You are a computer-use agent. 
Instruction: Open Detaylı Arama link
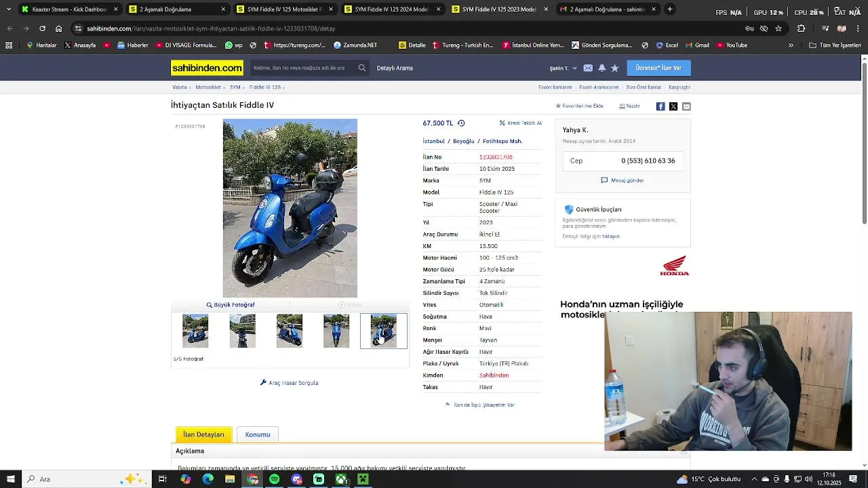(x=395, y=68)
